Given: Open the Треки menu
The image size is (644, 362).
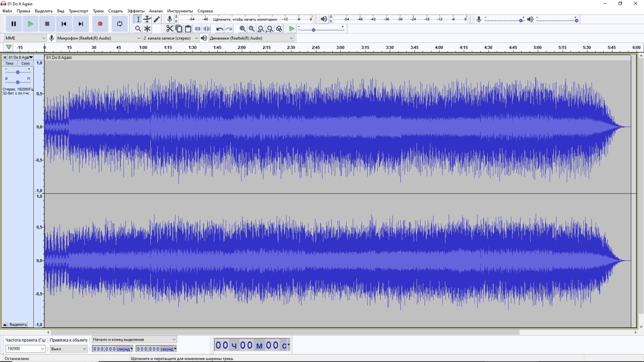Looking at the screenshot, I should pyautogui.click(x=98, y=11).
